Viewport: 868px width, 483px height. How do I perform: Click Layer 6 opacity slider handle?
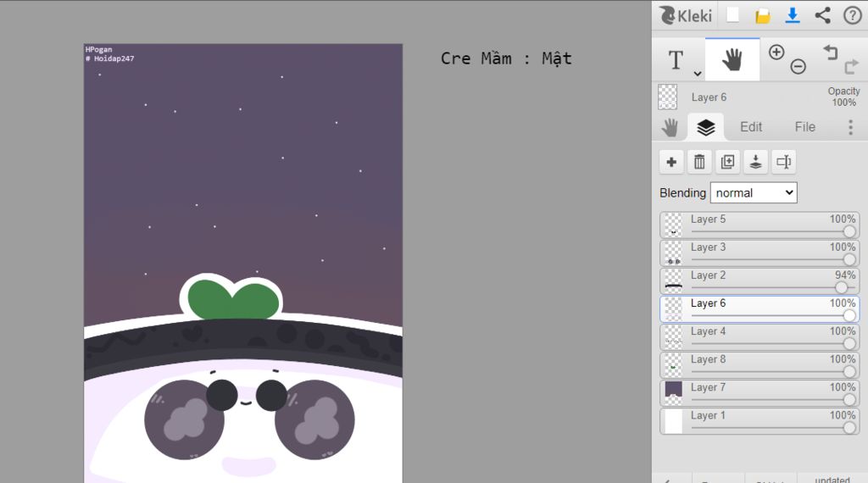tap(849, 315)
